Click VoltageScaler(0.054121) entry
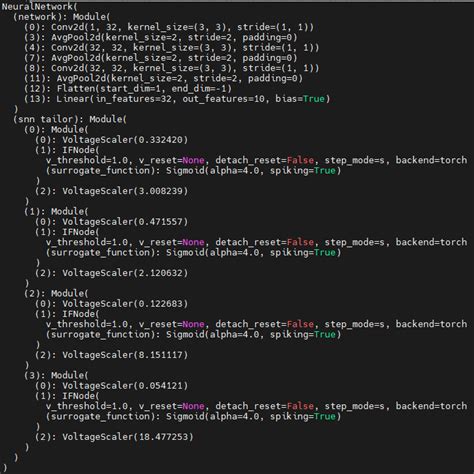Screen dimensions: 474x474 tap(125, 386)
